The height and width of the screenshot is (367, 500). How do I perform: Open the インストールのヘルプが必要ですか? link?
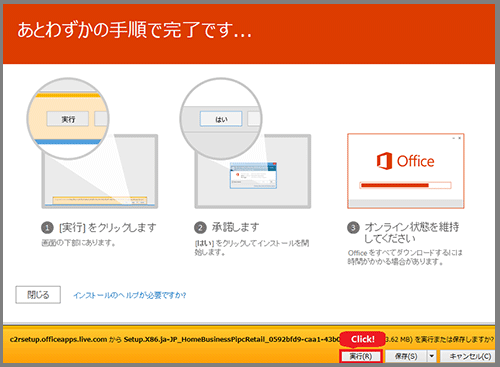click(x=130, y=295)
